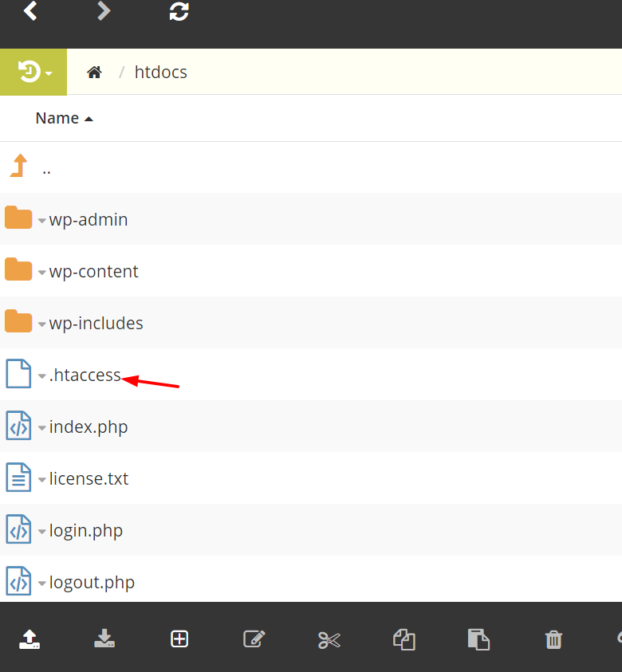Open the history dropdown button
The image size is (622, 672).
click(33, 72)
